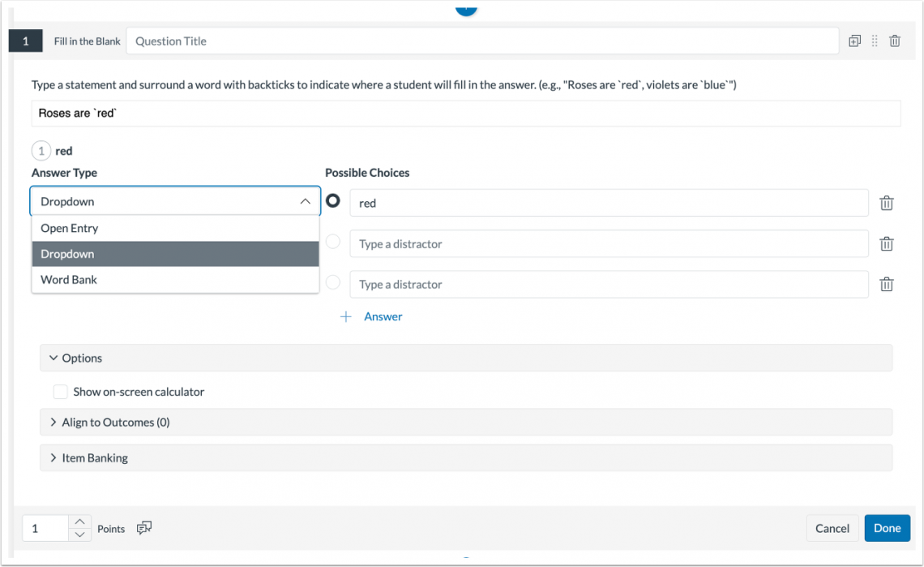The height and width of the screenshot is (567, 924).
Task: Delete the second distractor row
Action: (x=886, y=284)
